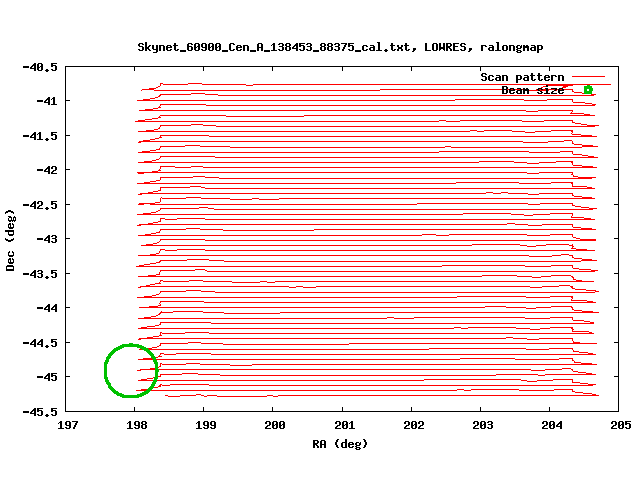Click the green beam size legend marker
Image resolution: width=640 pixels, height=480 pixels.
[x=588, y=90]
